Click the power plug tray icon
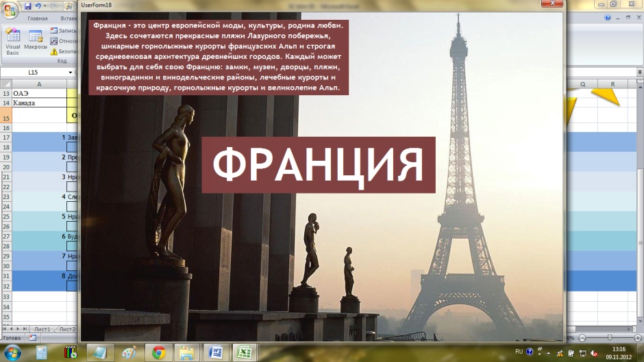644x362 pixels. point(571,353)
